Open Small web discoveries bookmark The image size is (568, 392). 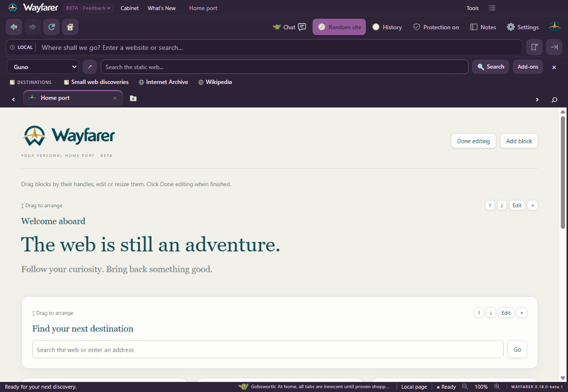pyautogui.click(x=96, y=82)
